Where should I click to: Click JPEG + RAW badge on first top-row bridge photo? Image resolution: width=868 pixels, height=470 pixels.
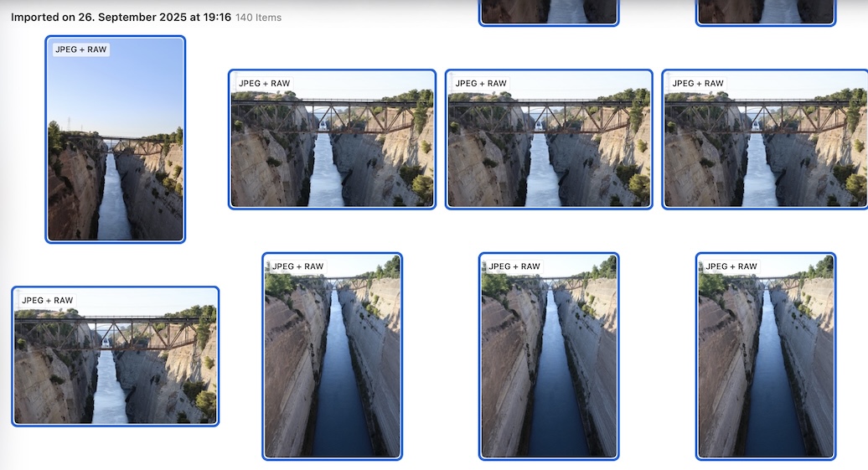[x=264, y=83]
